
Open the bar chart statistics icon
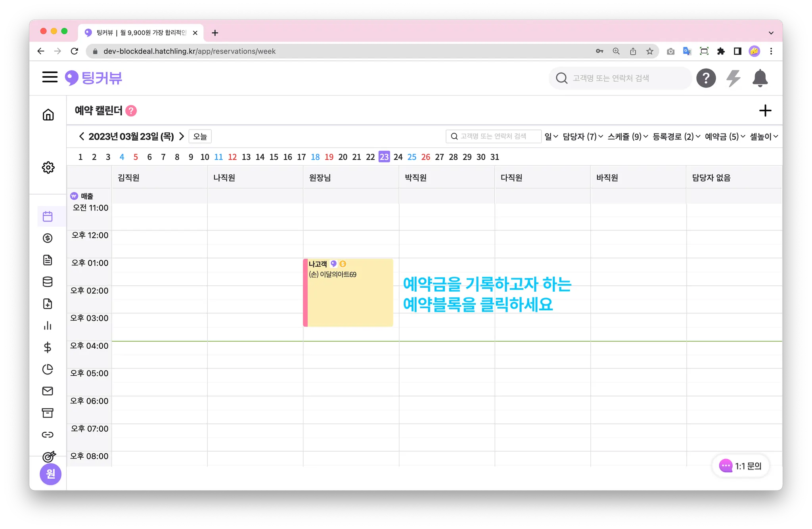point(48,326)
